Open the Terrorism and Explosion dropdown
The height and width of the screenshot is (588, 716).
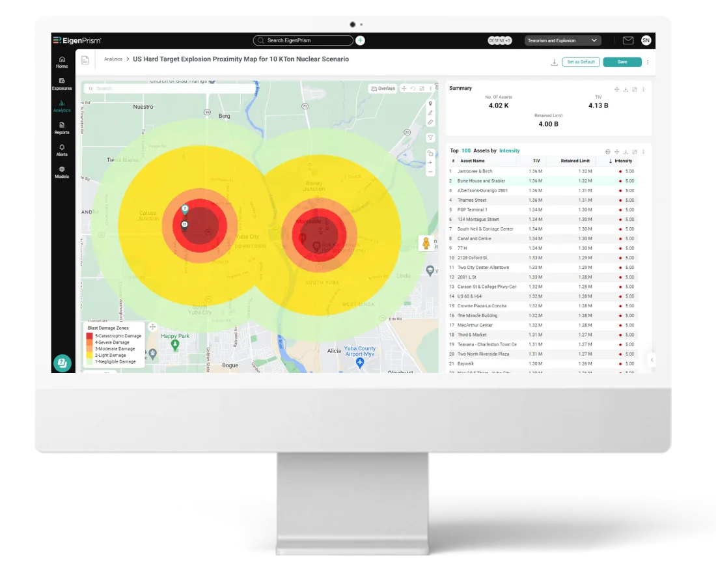tap(562, 40)
